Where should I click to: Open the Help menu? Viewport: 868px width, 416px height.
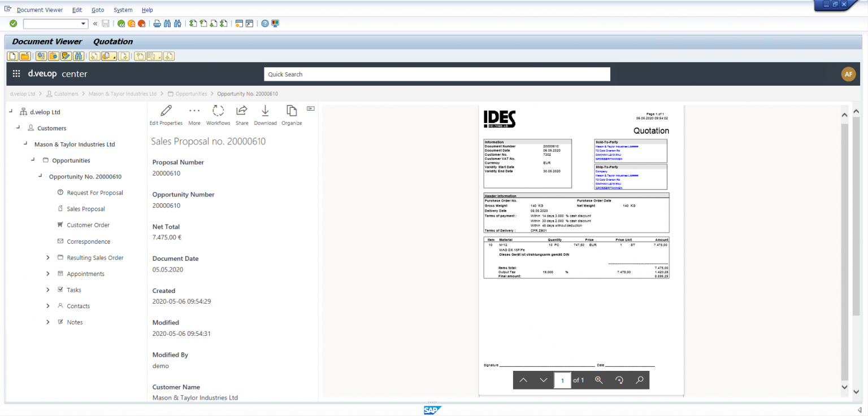click(147, 10)
